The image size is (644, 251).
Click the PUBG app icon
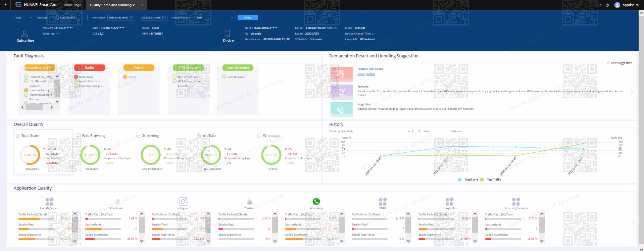tap(383, 202)
